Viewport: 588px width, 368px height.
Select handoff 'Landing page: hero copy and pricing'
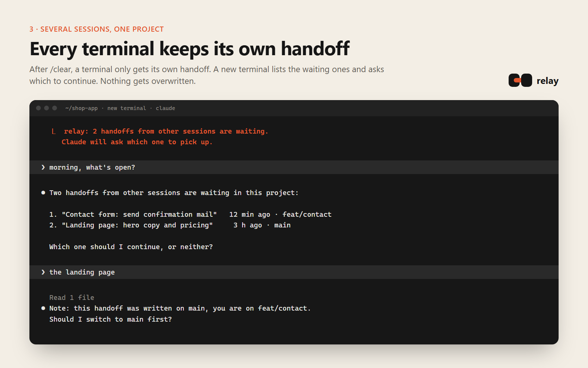click(x=137, y=225)
